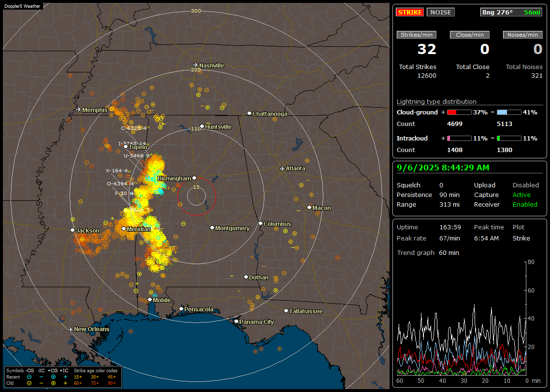Image resolution: width=550 pixels, height=392 pixels.
Task: Click the Mobile city dot marker
Action: point(150,299)
